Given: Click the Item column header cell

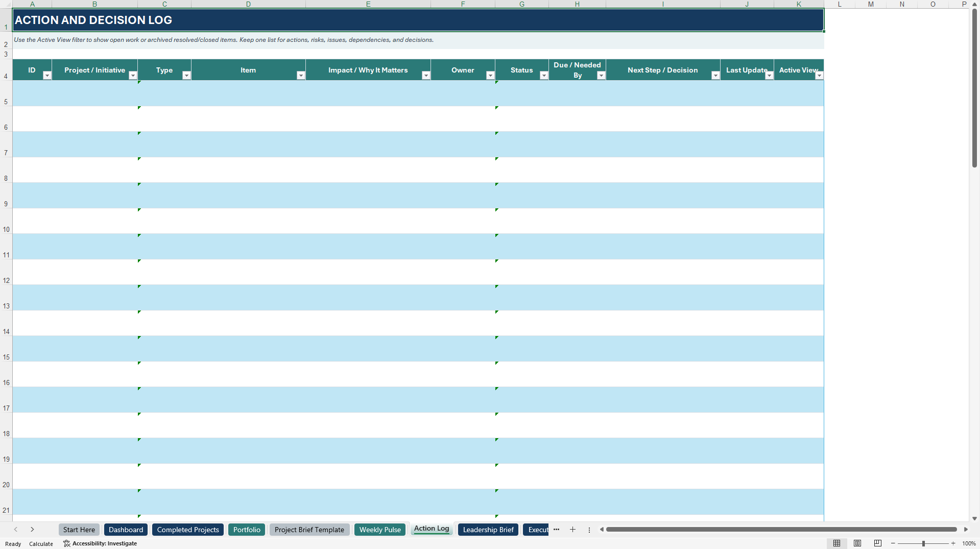Looking at the screenshot, I should 248,70.
